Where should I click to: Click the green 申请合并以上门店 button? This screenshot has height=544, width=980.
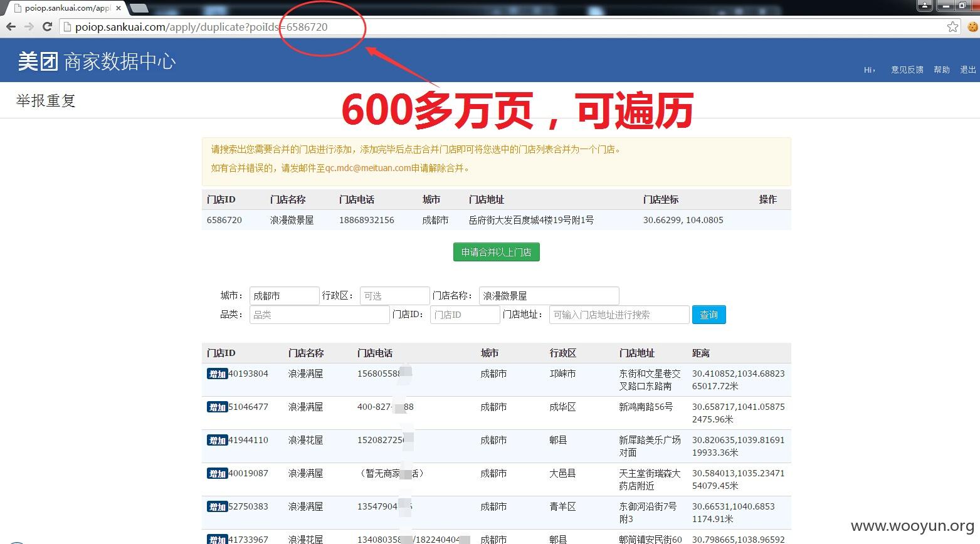(x=496, y=252)
